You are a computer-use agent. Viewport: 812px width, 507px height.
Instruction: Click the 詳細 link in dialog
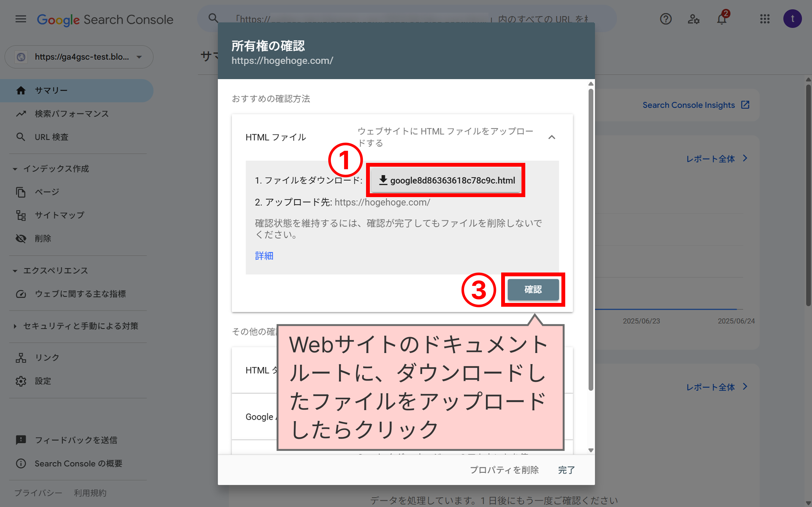[264, 256]
